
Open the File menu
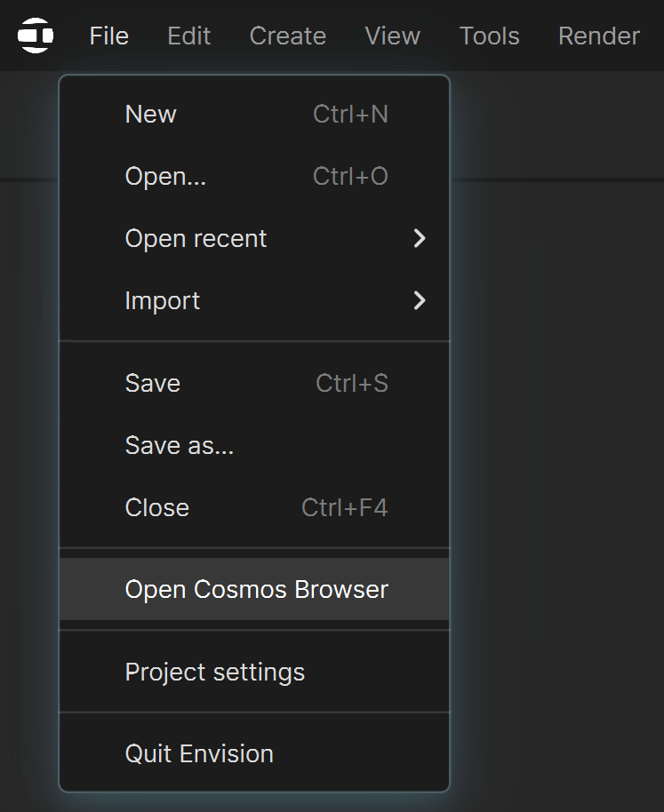pyautogui.click(x=108, y=36)
